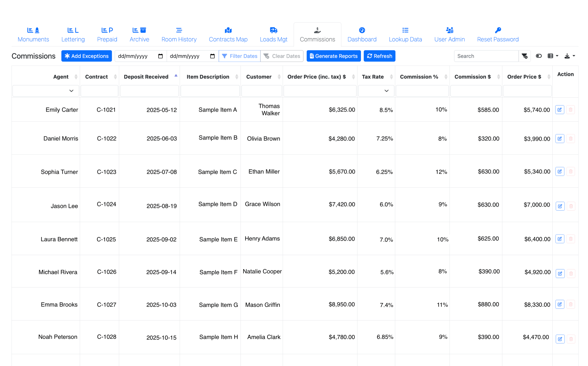
Task: Delete Noah Peterson's commission entry
Action: coord(571,339)
